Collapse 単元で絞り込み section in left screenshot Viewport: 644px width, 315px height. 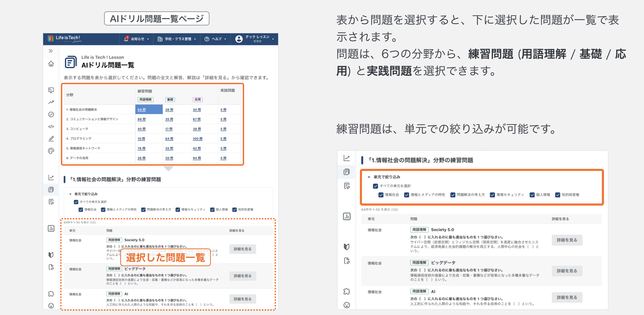click(x=84, y=194)
